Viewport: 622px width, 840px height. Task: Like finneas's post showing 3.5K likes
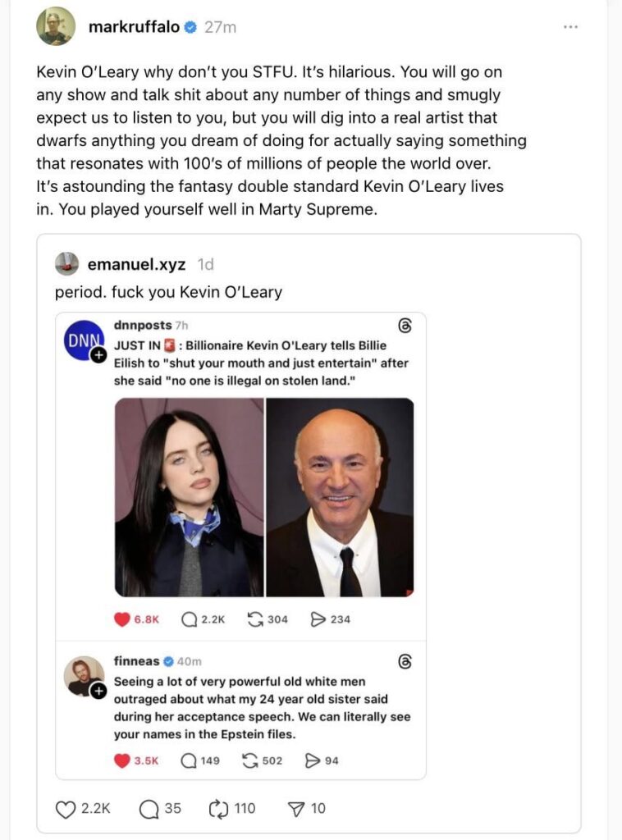pyautogui.click(x=124, y=758)
